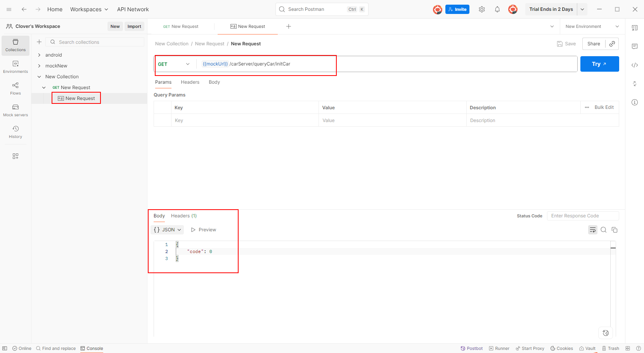Viewport: 644px width, 353px height.
Task: Open the Runner from status bar
Action: tap(499, 348)
